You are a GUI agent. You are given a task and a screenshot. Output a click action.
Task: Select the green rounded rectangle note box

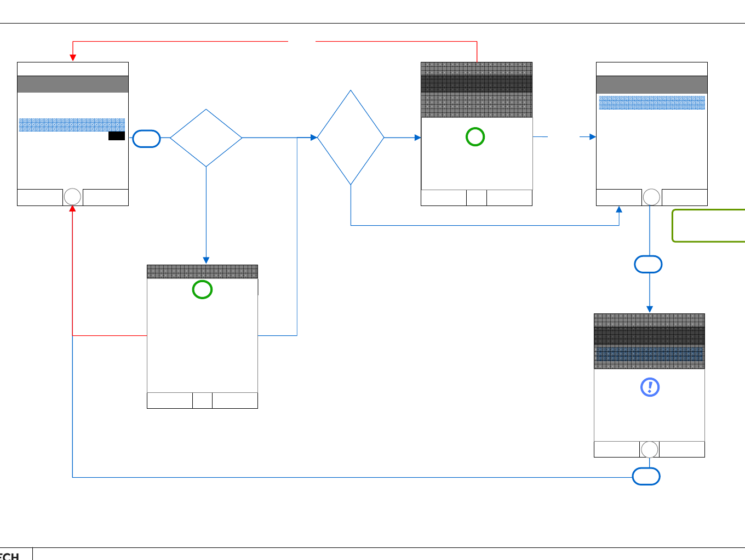click(x=708, y=225)
